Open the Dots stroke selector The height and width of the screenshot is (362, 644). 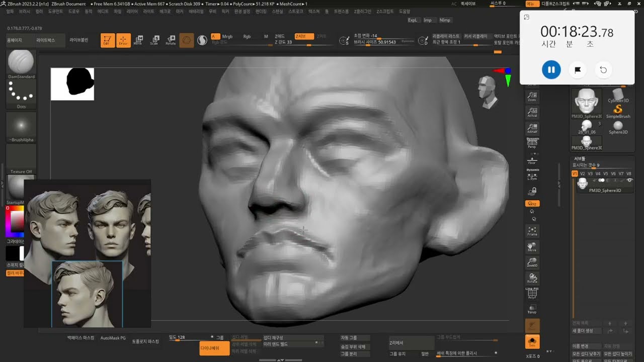21,95
